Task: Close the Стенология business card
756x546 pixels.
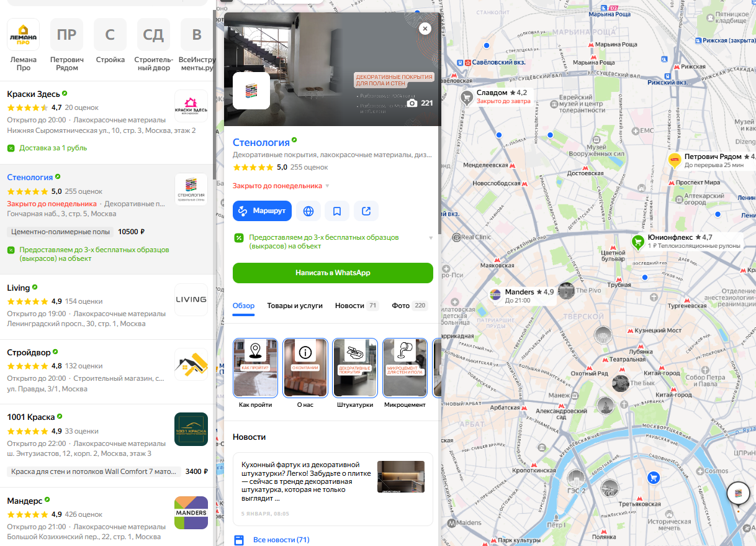Action: click(x=425, y=29)
